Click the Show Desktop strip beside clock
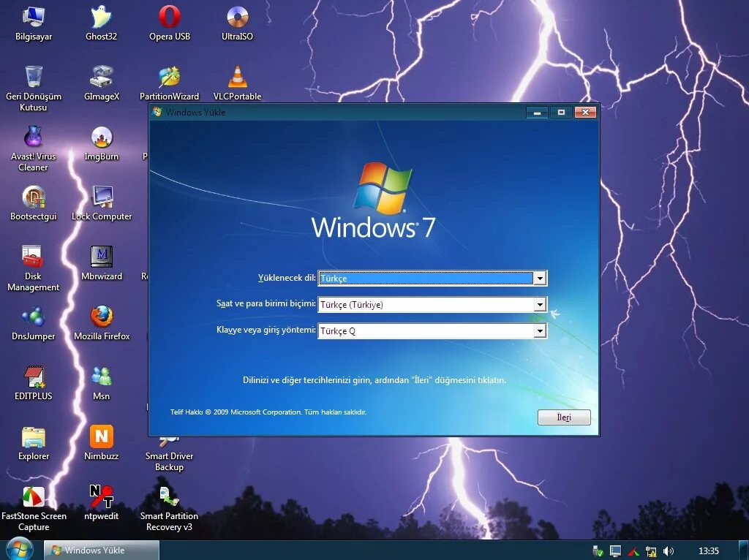The height and width of the screenshot is (560, 749). [744, 550]
